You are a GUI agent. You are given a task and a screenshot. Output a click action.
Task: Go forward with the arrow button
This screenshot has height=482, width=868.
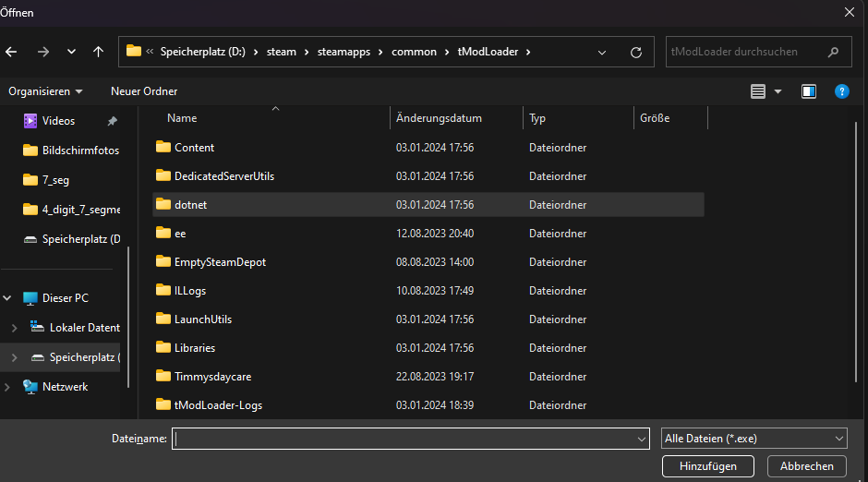click(x=42, y=52)
